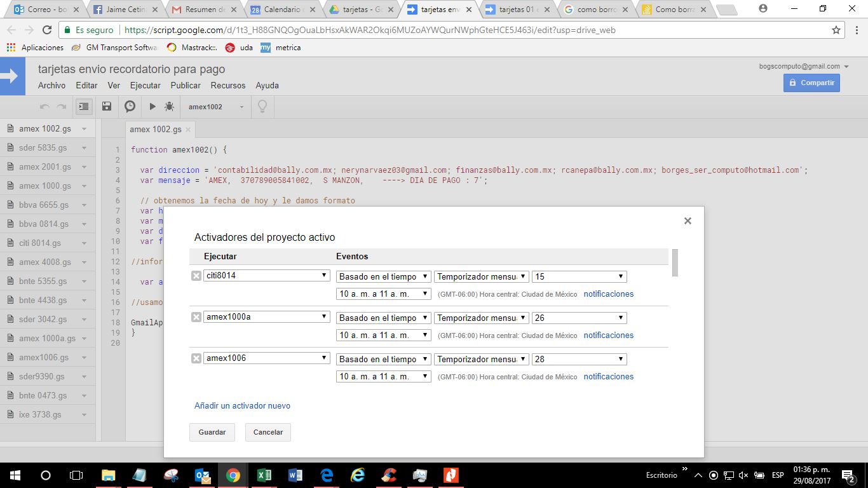Click the lightbulb icon in the toolbar
The height and width of the screenshot is (488, 868).
pyautogui.click(x=262, y=107)
